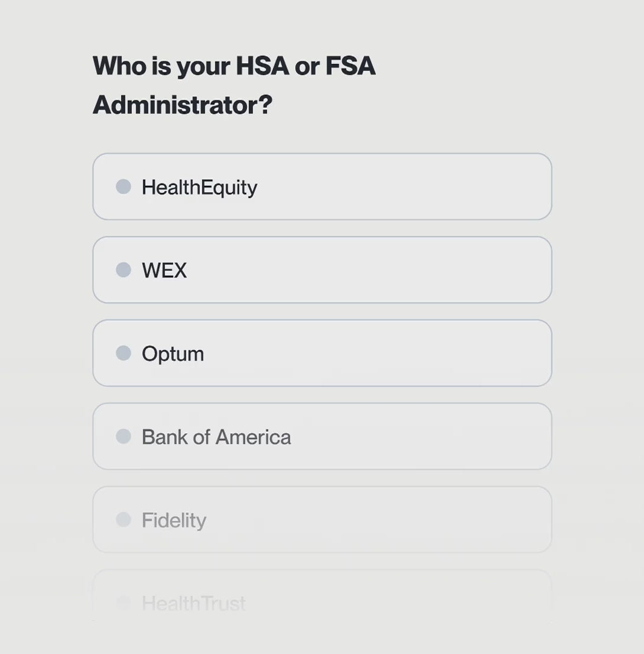Select the Bank of America radio button
The width and height of the screenshot is (644, 654).
(x=123, y=436)
